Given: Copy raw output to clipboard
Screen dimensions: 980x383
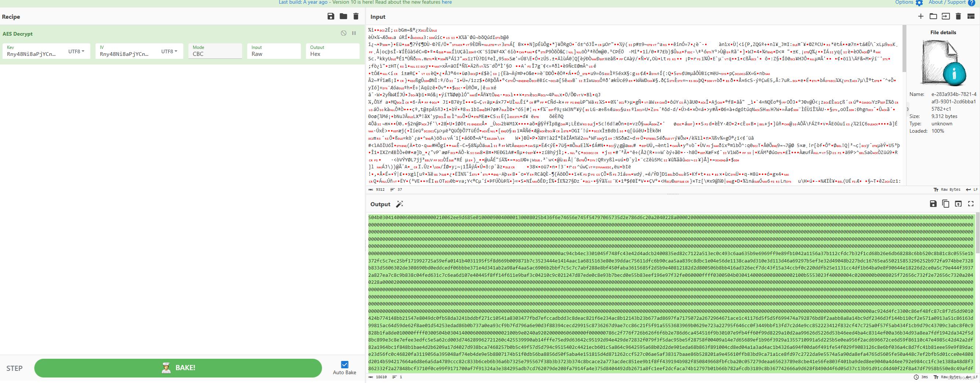Looking at the screenshot, I should pos(946,204).
